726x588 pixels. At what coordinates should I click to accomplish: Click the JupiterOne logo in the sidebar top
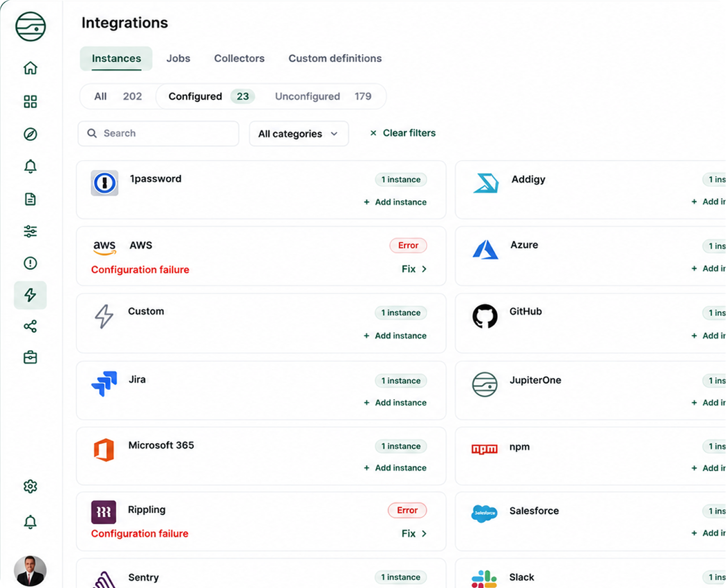(31, 26)
